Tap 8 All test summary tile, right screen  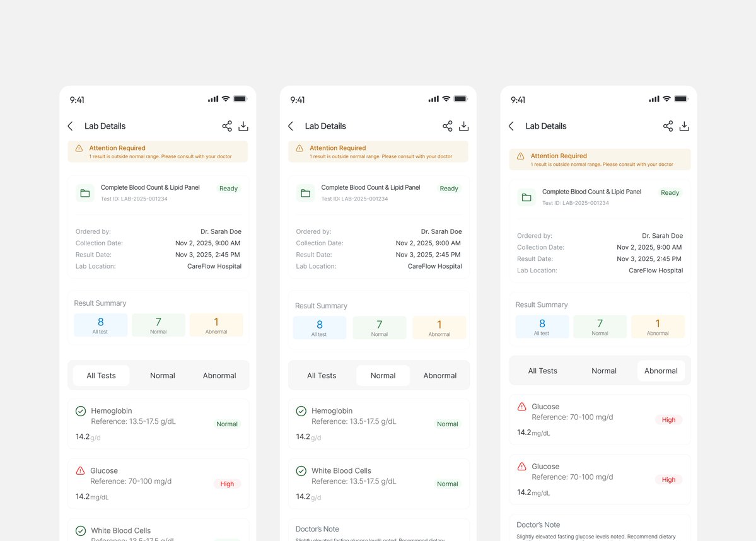[542, 327]
